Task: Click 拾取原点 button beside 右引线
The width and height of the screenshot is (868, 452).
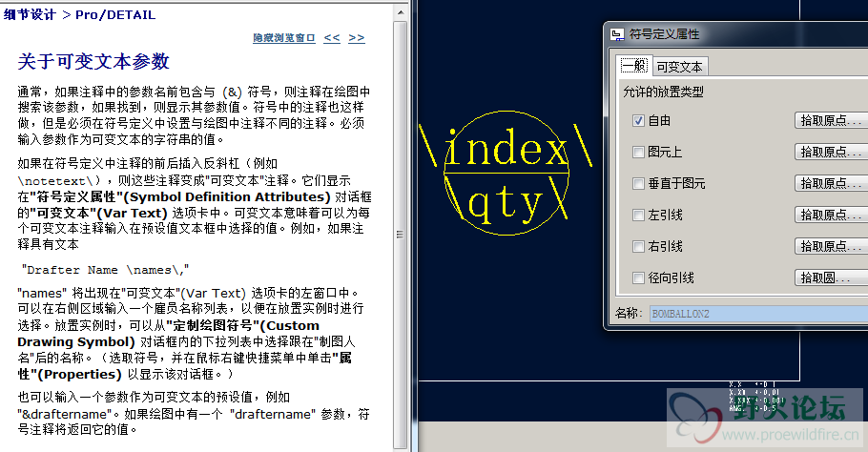Action: pos(831,247)
